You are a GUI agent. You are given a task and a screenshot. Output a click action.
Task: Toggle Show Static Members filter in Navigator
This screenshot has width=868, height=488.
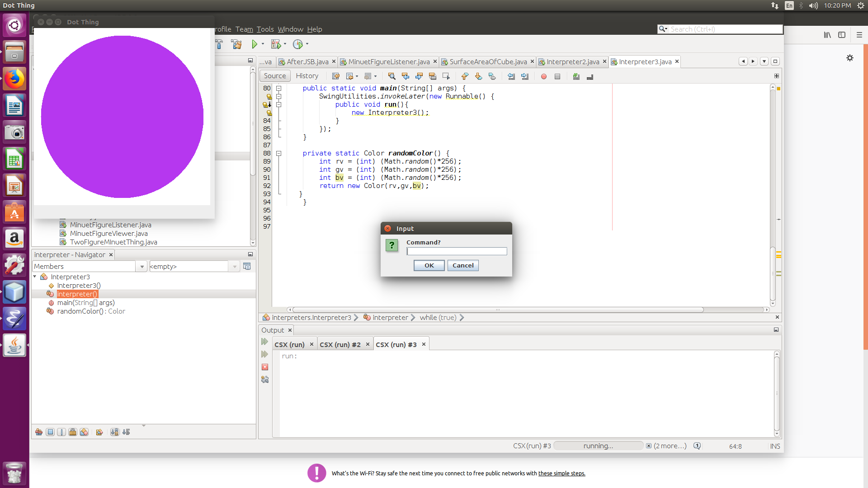(x=61, y=432)
